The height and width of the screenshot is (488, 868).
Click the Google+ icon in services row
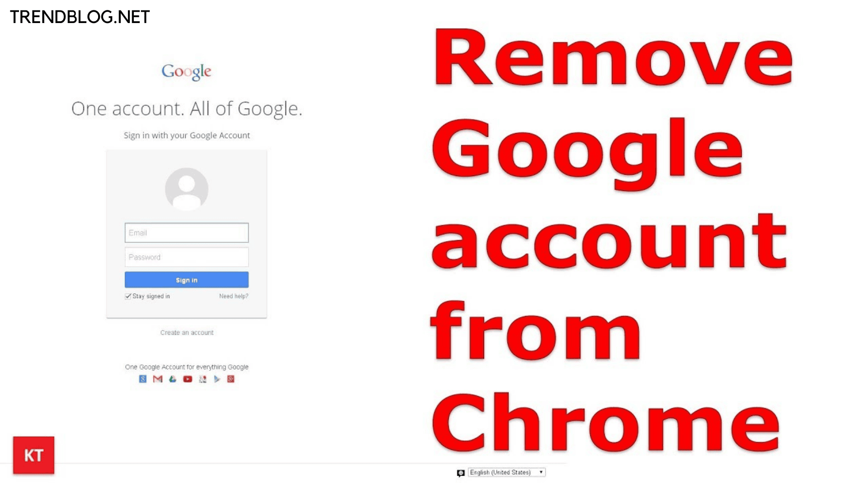point(231,379)
